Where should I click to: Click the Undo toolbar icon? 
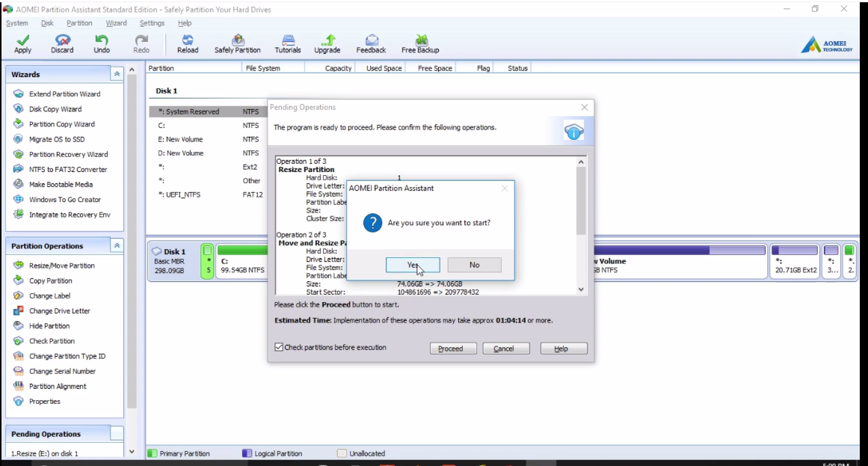[x=101, y=44]
